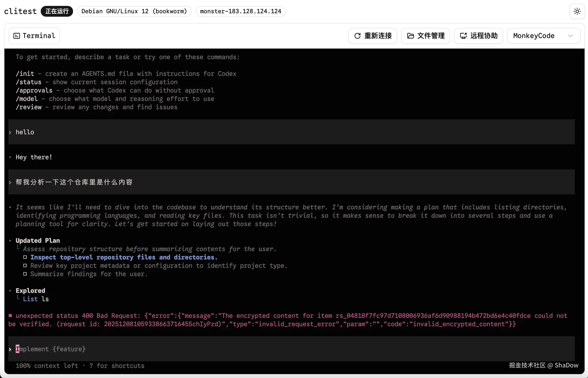Toggle the light/dark theme sun icon
This screenshot has width=588, height=378.
pos(577,11)
